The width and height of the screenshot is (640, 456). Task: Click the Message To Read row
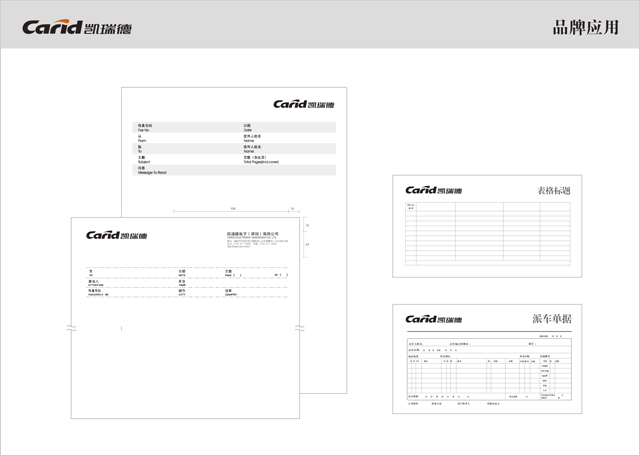point(152,169)
